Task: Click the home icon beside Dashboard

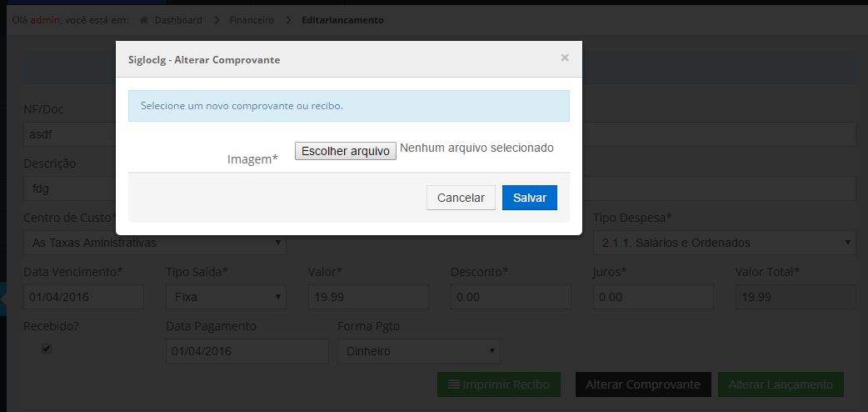Action: pyautogui.click(x=144, y=21)
